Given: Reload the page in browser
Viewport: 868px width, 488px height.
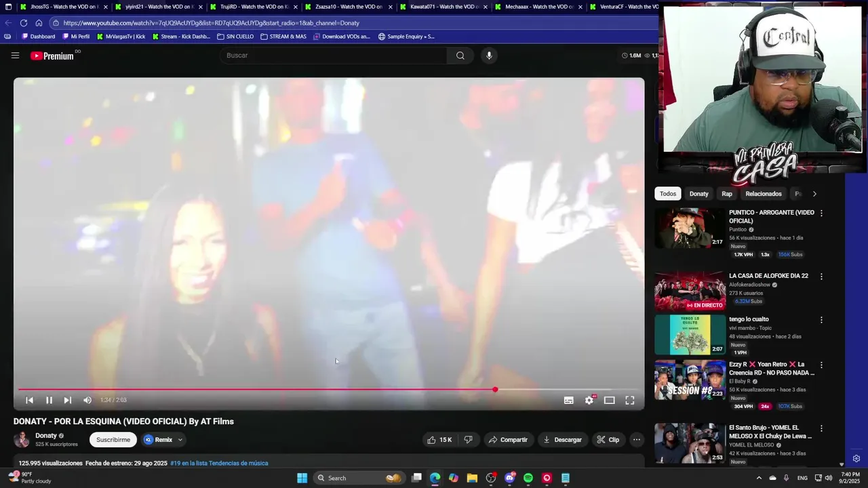Looking at the screenshot, I should pyautogui.click(x=24, y=23).
